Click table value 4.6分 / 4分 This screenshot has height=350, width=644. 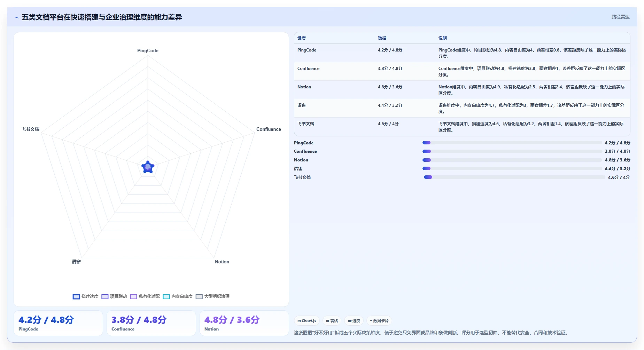[x=388, y=124]
